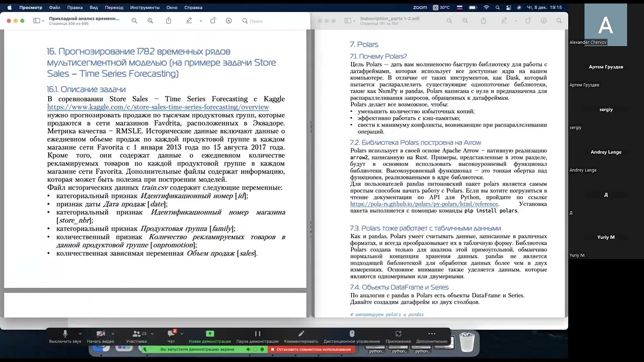644x362 pixels.
Task: Open the Вид menu
Action: (94, 8)
